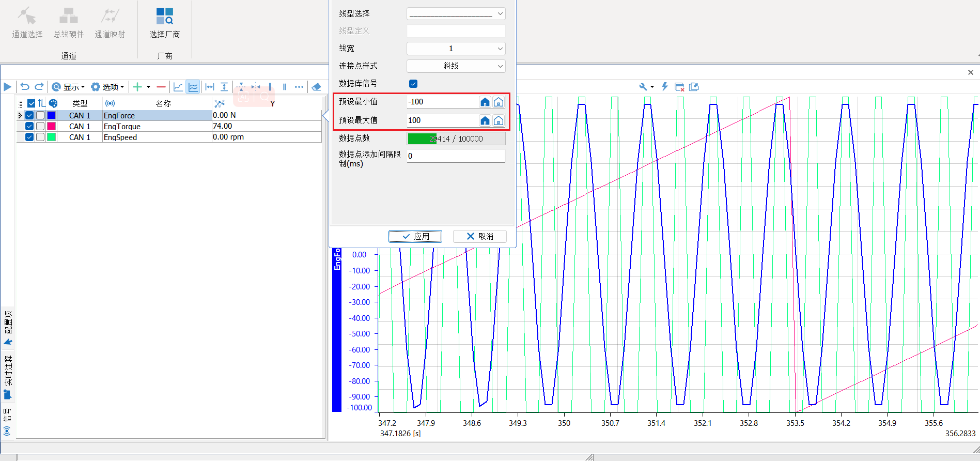This screenshot has width=980, height=461.
Task: Redo the last graph action
Action: 39,87
